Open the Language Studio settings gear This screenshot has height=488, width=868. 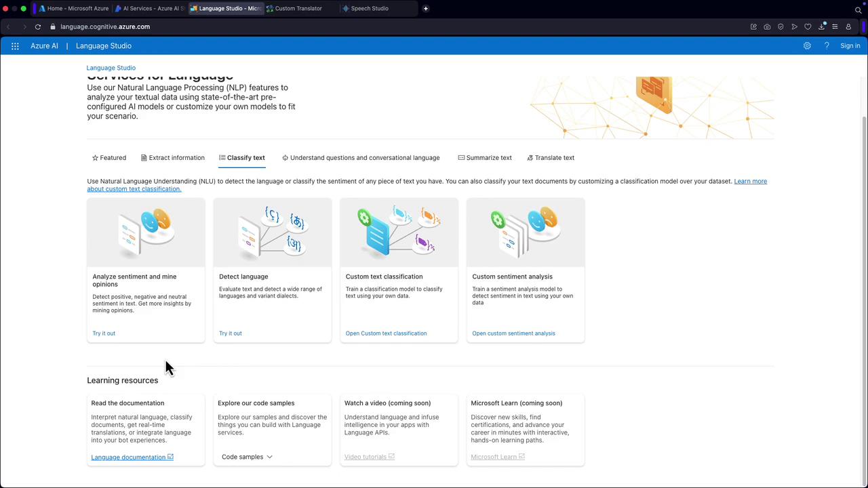pyautogui.click(x=807, y=46)
